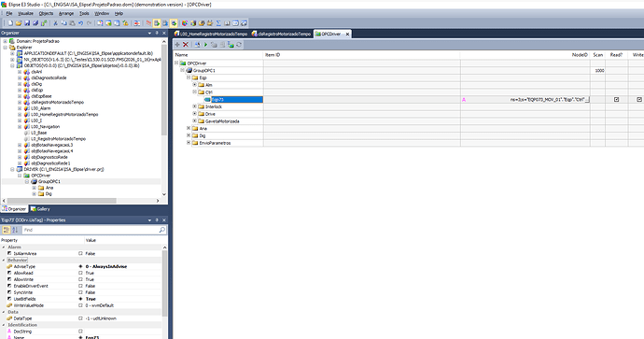This screenshot has width=644, height=339.
Task: Click the OPCDriver icon in grid tree
Action: pyautogui.click(x=183, y=64)
